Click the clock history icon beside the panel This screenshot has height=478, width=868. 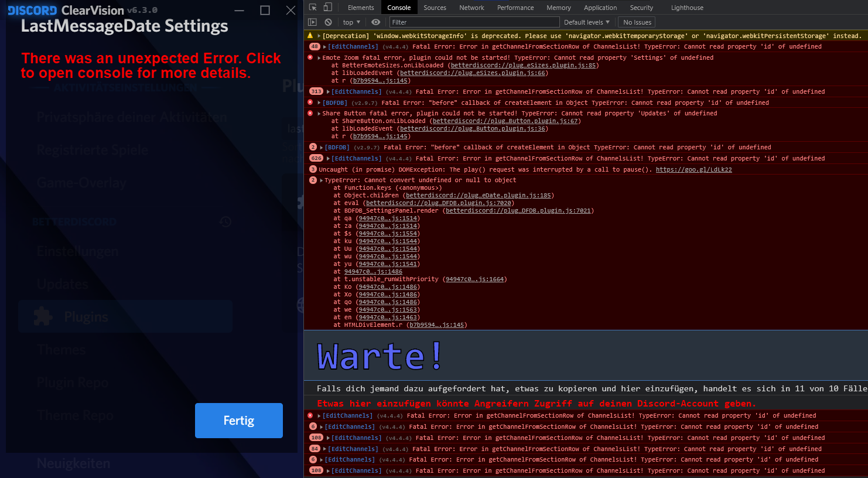click(225, 222)
